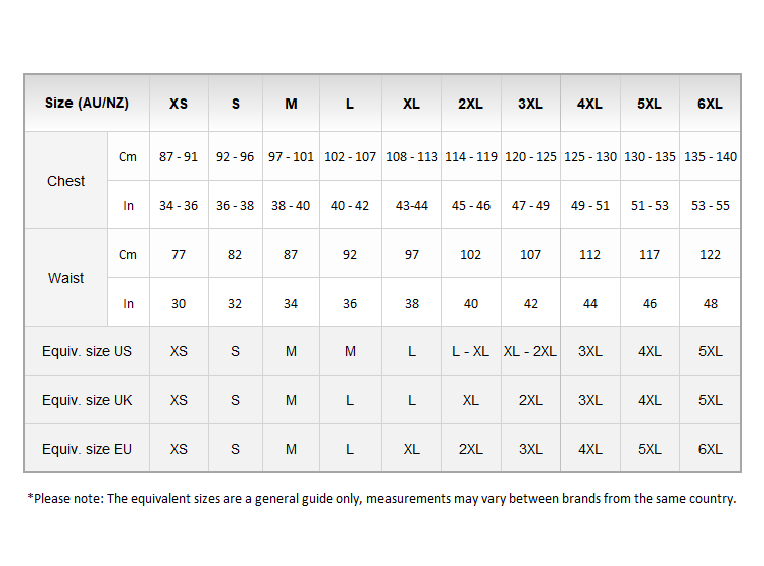Screen dimensions: 764x566
Task: Click chest inches value 53 - 55
Action: [710, 206]
